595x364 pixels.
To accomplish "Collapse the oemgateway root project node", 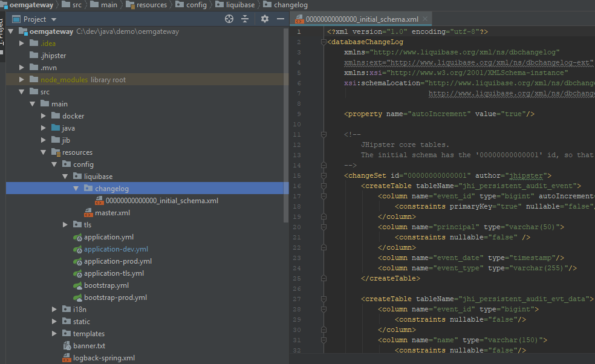I will 11,31.
